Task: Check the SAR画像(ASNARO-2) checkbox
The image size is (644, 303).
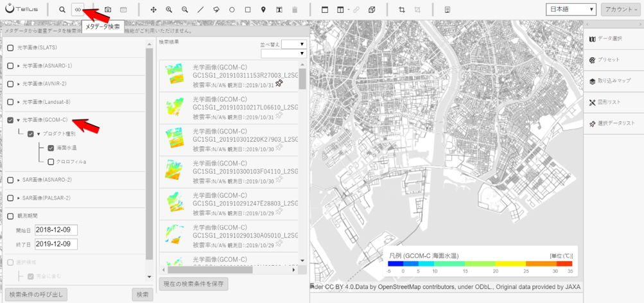Action: 11,180
